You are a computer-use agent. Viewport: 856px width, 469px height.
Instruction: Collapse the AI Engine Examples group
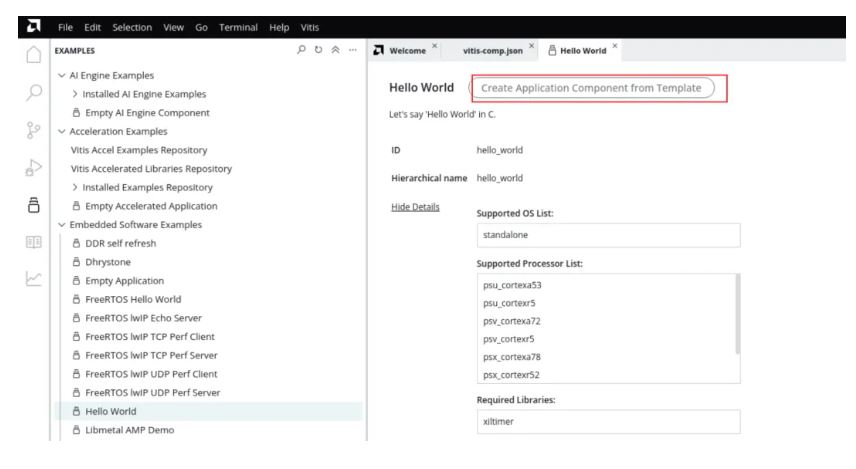[62, 76]
